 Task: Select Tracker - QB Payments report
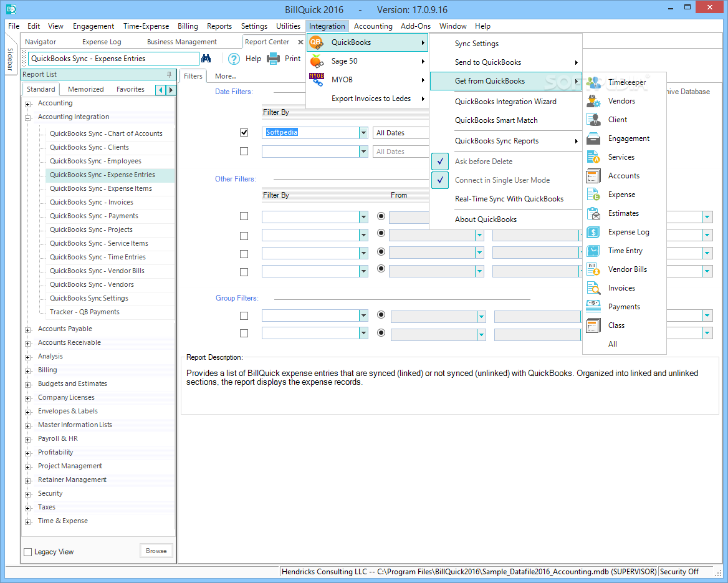point(85,312)
